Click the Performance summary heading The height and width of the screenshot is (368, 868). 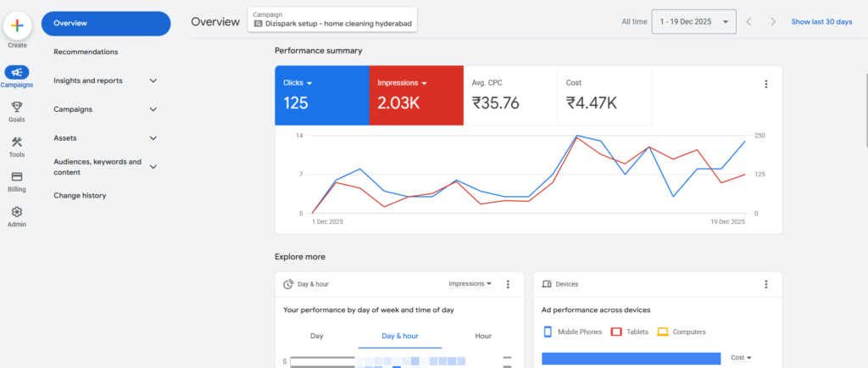tap(319, 51)
